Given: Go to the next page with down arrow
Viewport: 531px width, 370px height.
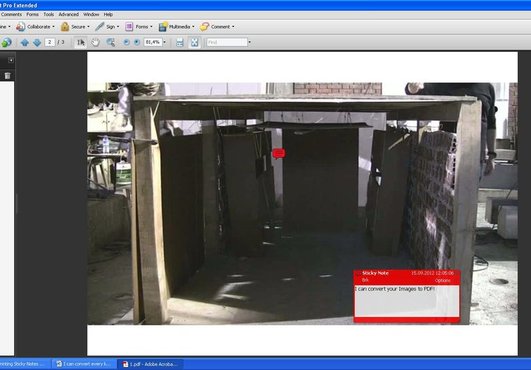Looking at the screenshot, I should pos(37,42).
